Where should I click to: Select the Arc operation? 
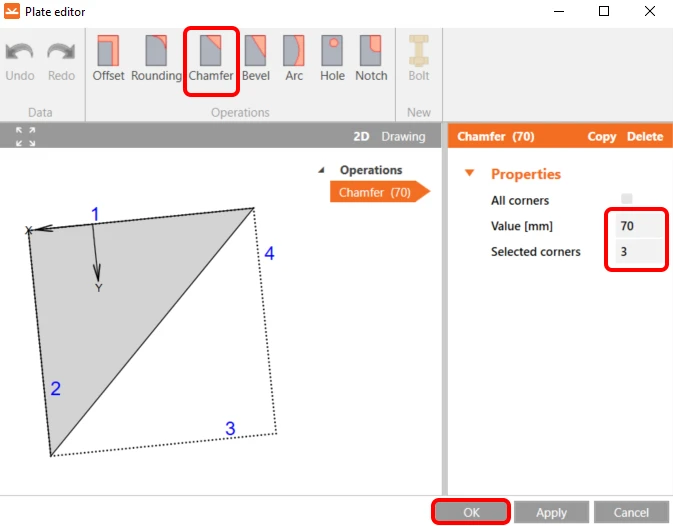pyautogui.click(x=294, y=58)
